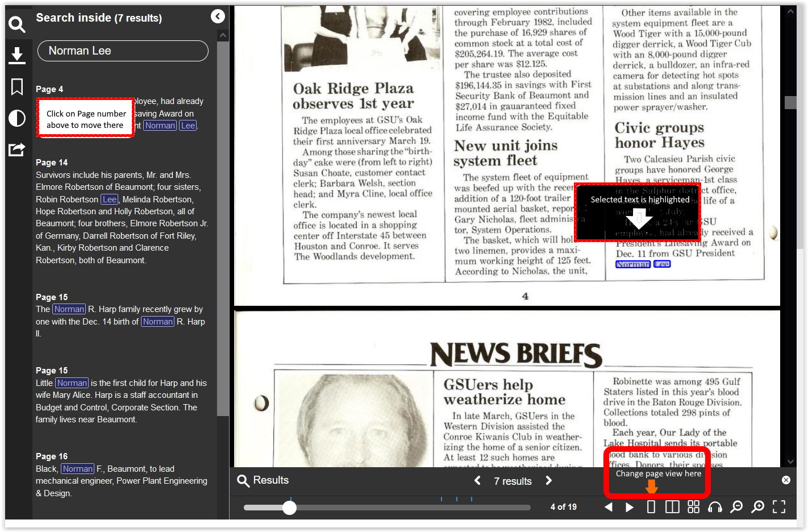Switch to one-page view

tap(651, 507)
